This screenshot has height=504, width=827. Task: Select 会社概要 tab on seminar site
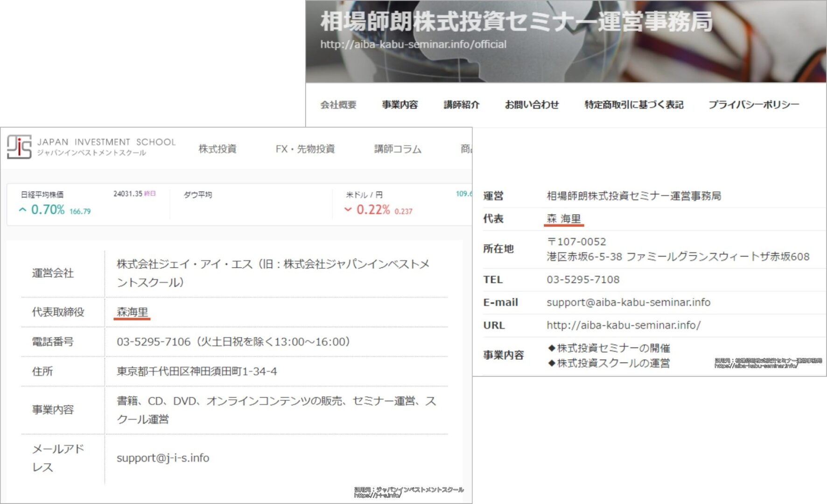[x=338, y=105]
